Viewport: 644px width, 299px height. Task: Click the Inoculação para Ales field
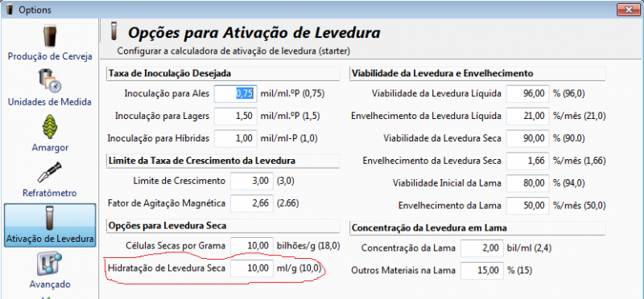pyautogui.click(x=236, y=94)
